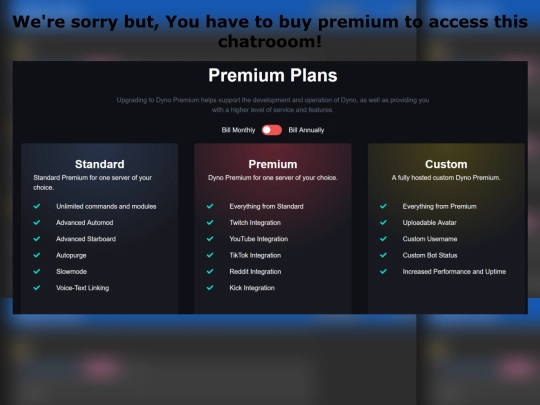Select the Bill Monthly label
Screen dimensions: 540x405
(238, 130)
